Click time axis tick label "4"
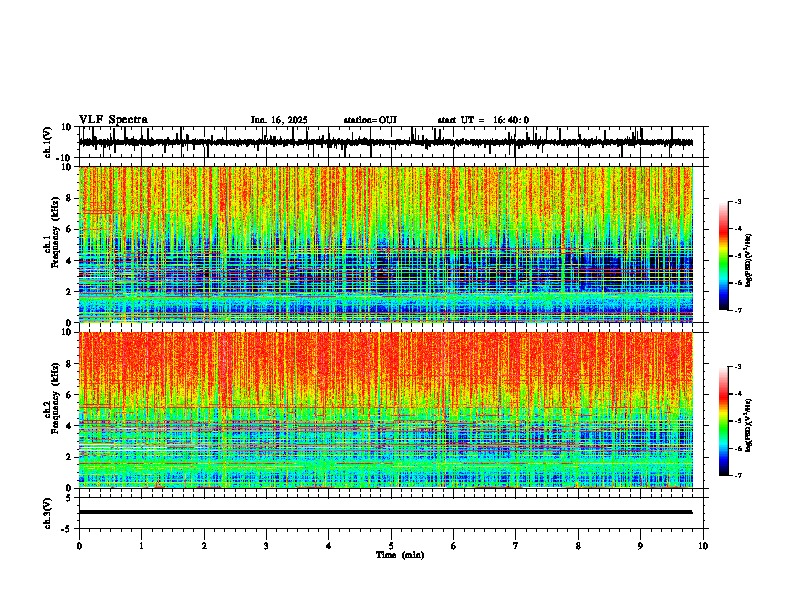792x612 pixels. click(328, 546)
